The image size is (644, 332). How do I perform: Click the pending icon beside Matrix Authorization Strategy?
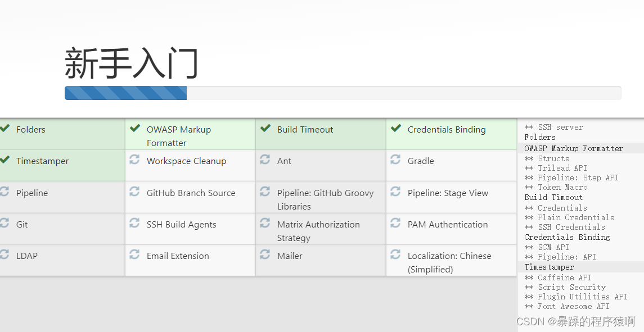click(x=265, y=223)
